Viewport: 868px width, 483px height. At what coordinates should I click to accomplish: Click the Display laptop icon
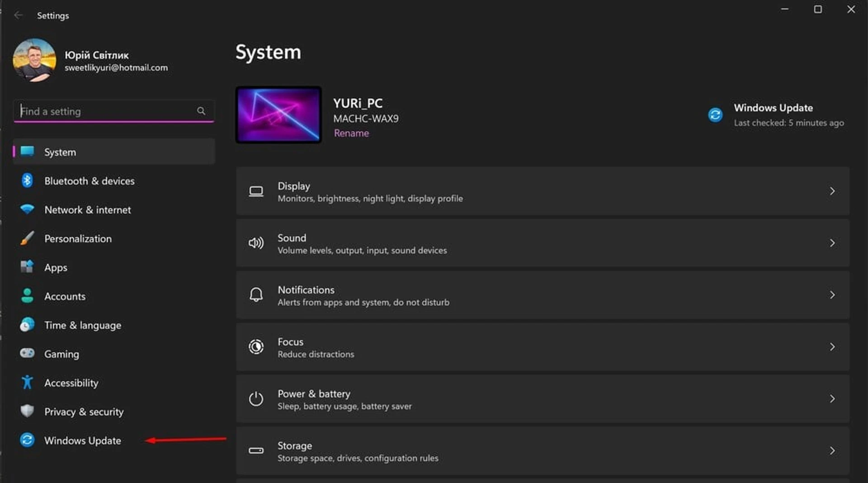point(256,191)
